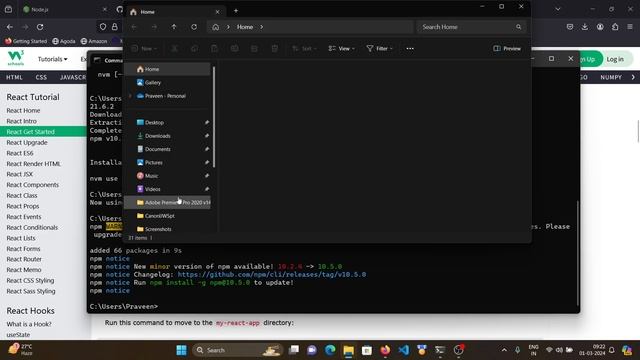Screen dimensions: 640x360
Task: Open React Upgrade in the tutorial sidebar
Action: (x=27, y=142)
